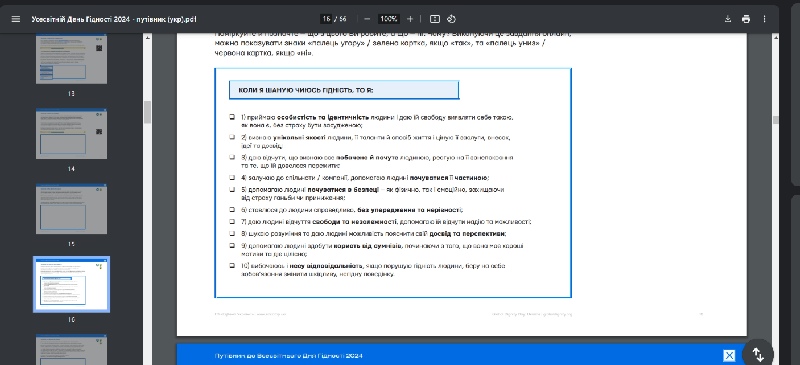The image size is (800, 365).
Task: Check the box for item 6
Action: coord(232,209)
